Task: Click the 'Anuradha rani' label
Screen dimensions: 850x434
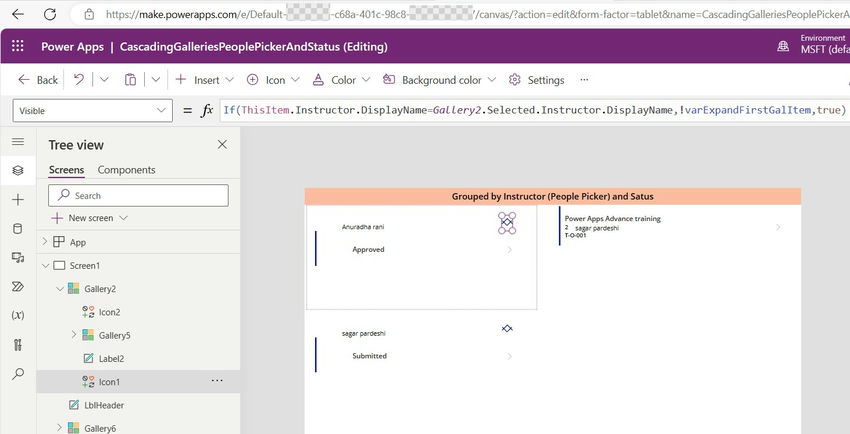Action: point(363,227)
